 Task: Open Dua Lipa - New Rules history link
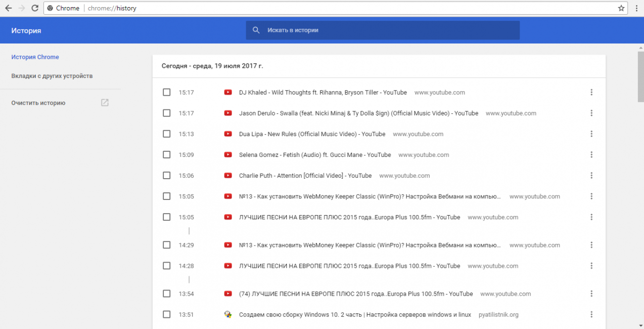pos(312,134)
